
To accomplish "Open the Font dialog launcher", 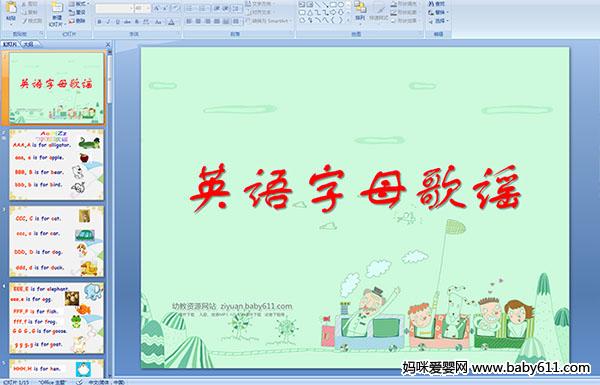I will [178, 33].
